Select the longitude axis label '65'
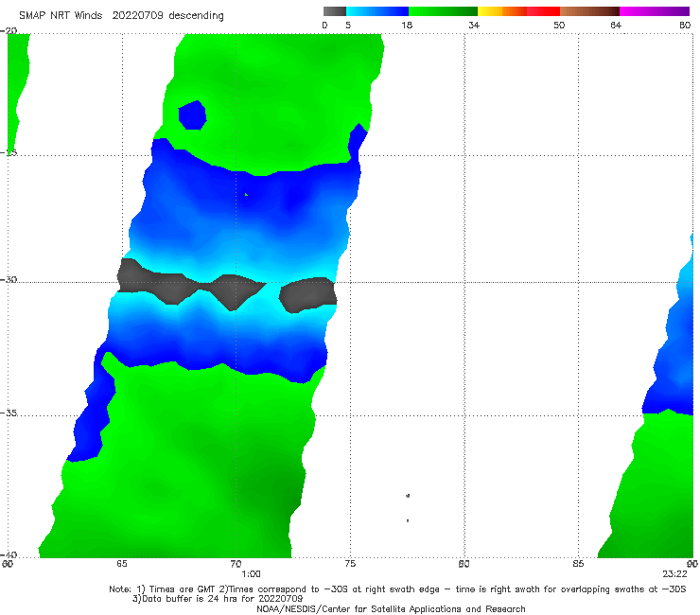The width and height of the screenshot is (700, 615). pos(122,564)
